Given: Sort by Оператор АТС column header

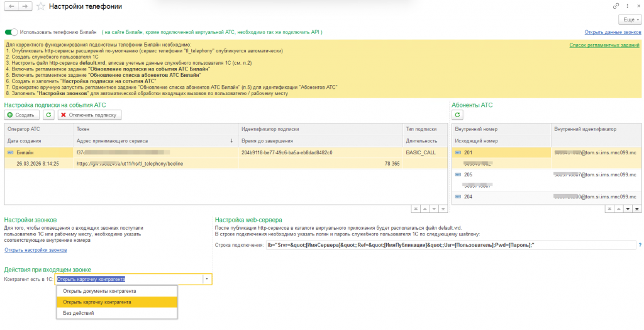Looking at the screenshot, I should (39, 129).
